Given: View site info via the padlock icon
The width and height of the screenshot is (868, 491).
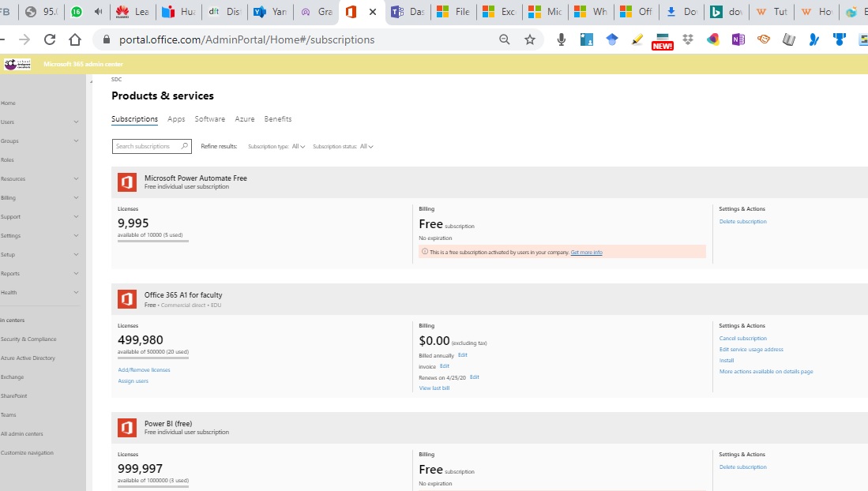Looking at the screenshot, I should [107, 39].
